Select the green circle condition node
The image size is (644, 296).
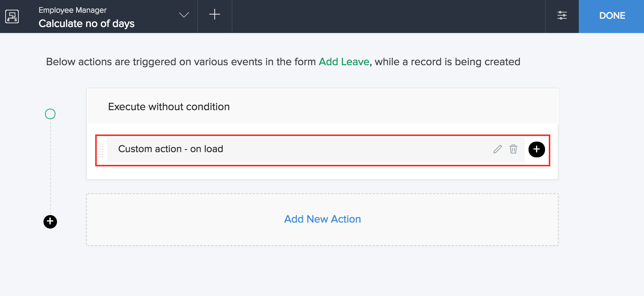point(50,114)
